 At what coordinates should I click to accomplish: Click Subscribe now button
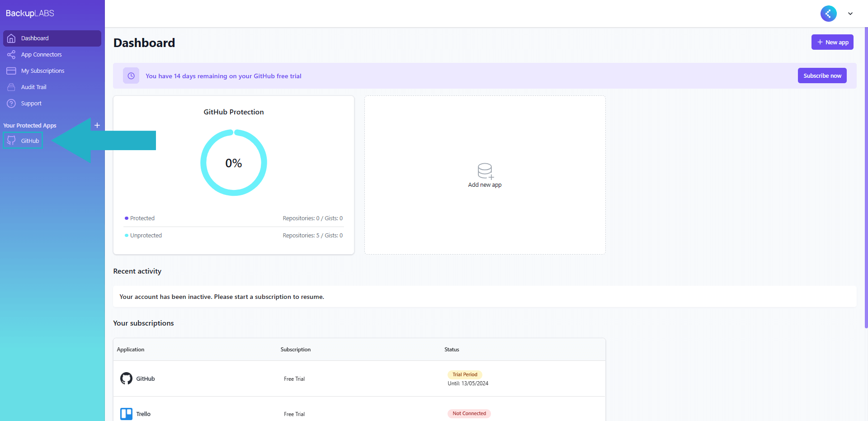pos(822,76)
